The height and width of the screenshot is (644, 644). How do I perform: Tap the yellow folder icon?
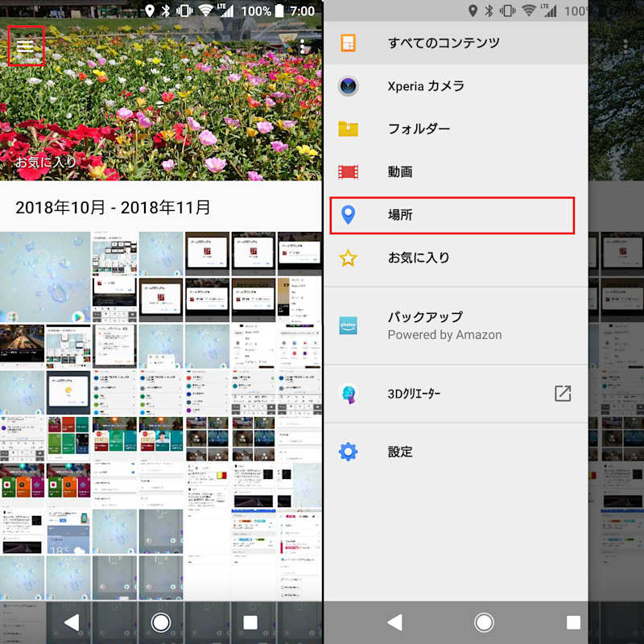pyautogui.click(x=348, y=129)
